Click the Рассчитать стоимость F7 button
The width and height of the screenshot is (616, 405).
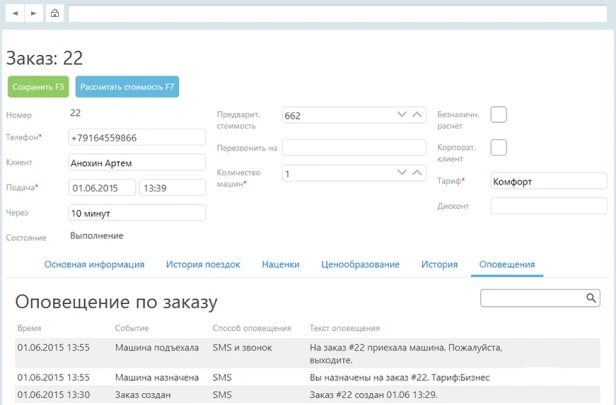tap(127, 87)
